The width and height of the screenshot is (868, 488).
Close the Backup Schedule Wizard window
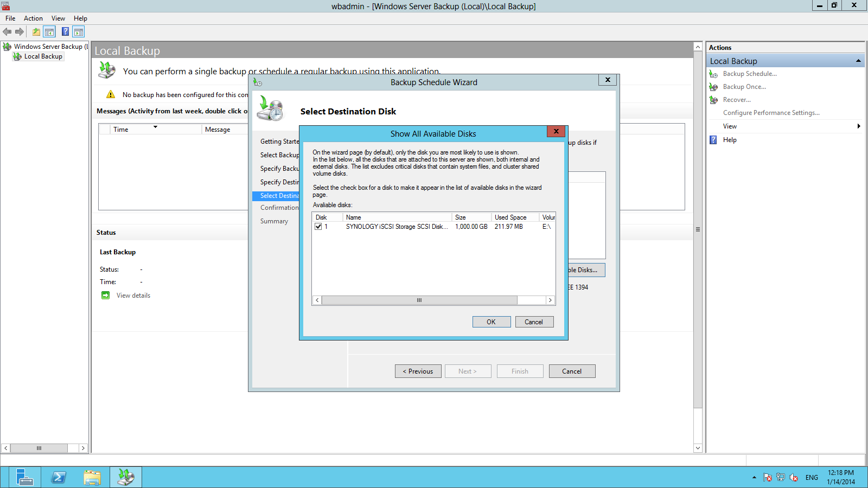coord(608,80)
